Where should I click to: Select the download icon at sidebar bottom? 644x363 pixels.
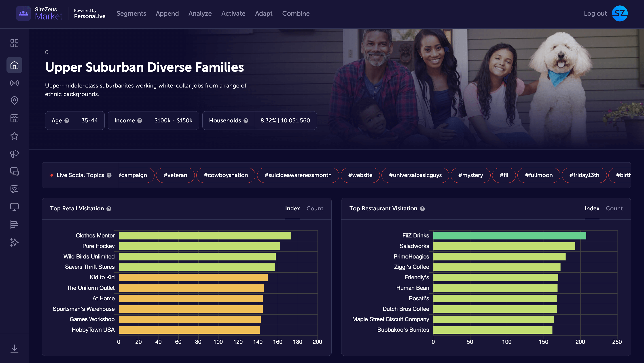14,349
